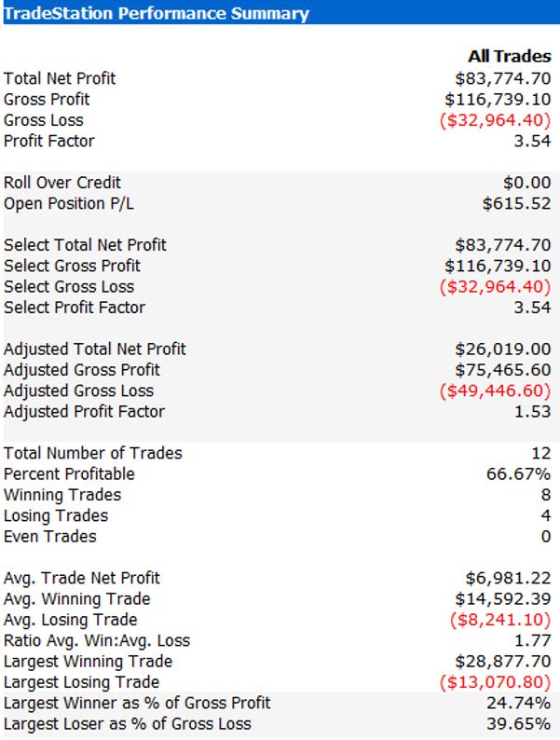Viewport: 560px width, 740px height.
Task: Click the Roll Over Credit value $0.00
Action: 526,182
